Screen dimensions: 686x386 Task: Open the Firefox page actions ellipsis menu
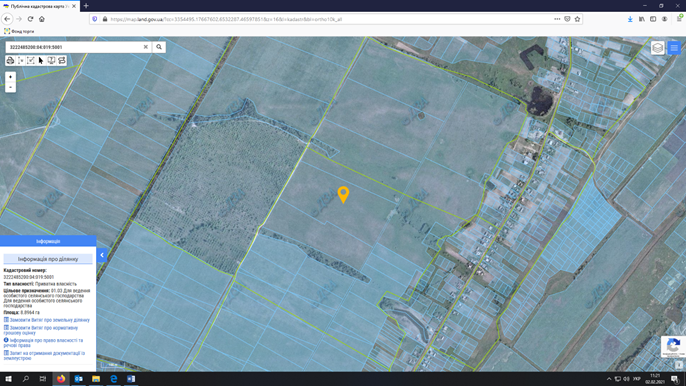pos(557,19)
